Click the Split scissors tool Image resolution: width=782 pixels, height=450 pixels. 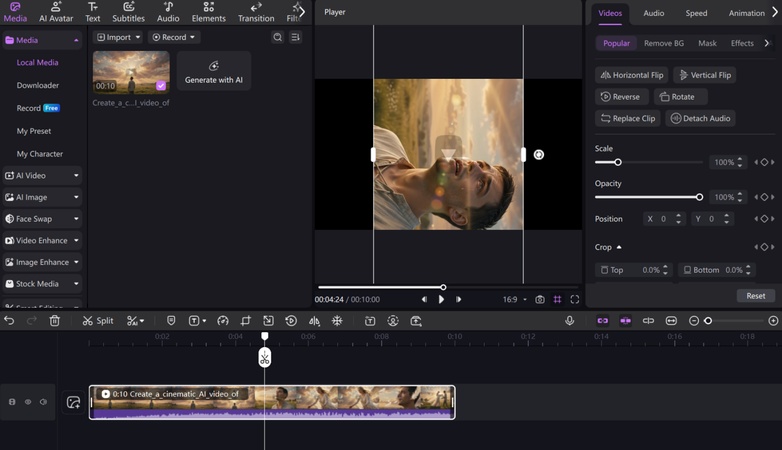coord(98,321)
